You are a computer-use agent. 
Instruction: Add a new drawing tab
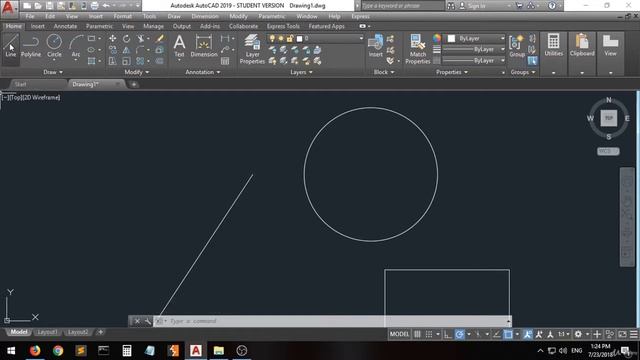pos(133,84)
